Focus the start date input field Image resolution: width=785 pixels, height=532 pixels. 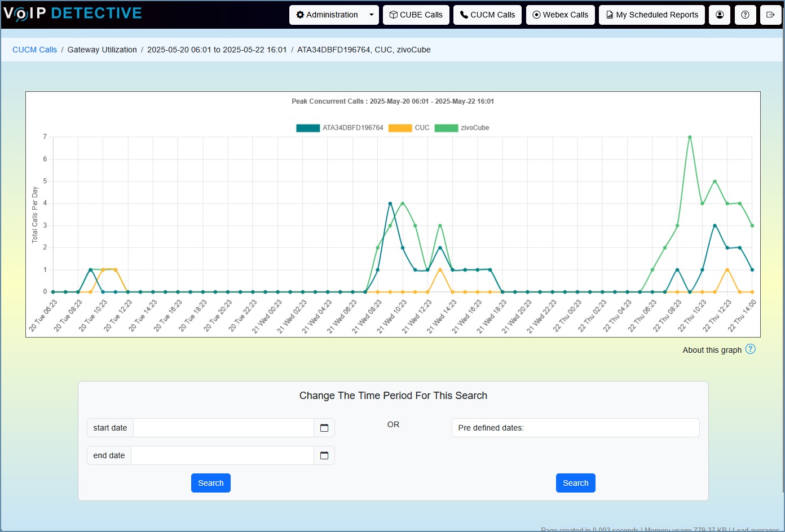click(223, 428)
